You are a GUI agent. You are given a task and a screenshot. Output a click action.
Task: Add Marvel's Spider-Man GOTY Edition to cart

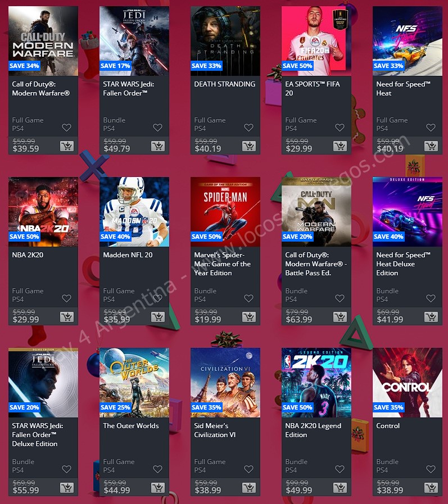coord(249,317)
